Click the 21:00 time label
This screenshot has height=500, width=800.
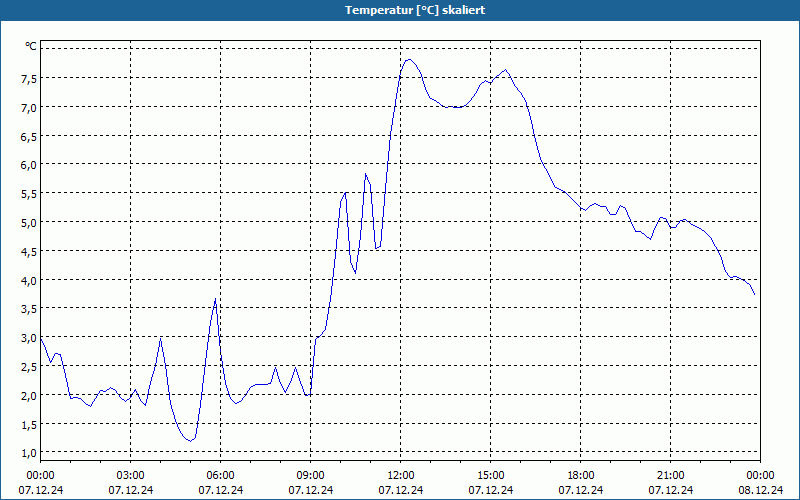pyautogui.click(x=670, y=476)
